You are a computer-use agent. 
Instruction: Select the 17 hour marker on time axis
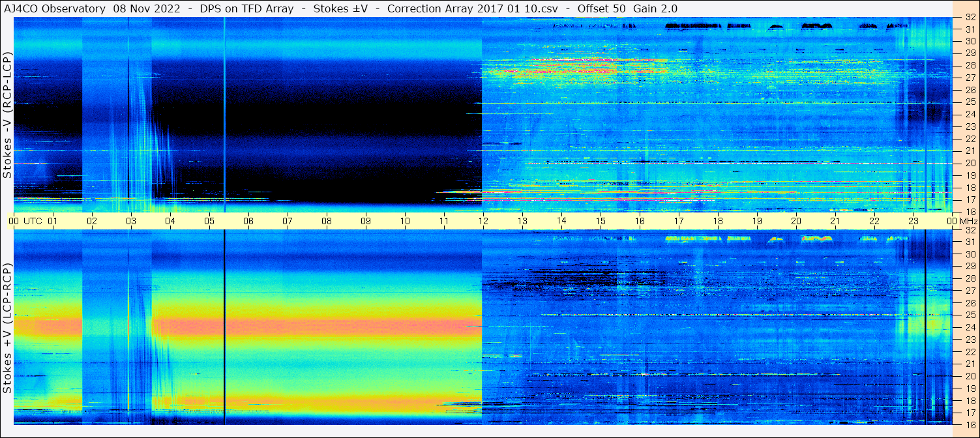679,221
